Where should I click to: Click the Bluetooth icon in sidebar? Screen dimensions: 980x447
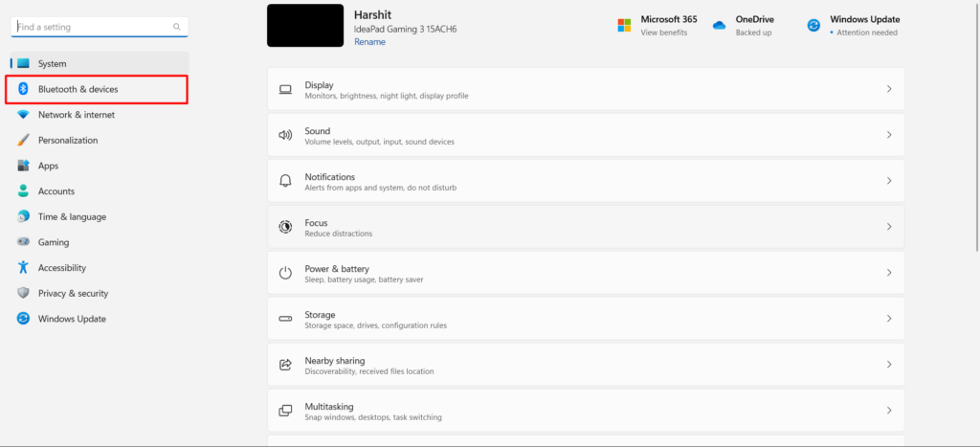coord(23,89)
